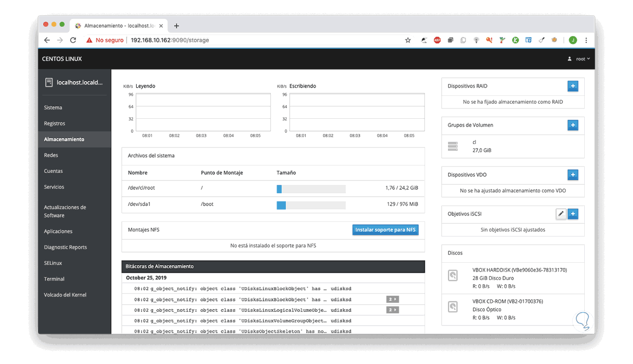The height and width of the screenshot is (364, 633).
Task: Click the bookmark star in the address bar
Action: [x=408, y=40]
